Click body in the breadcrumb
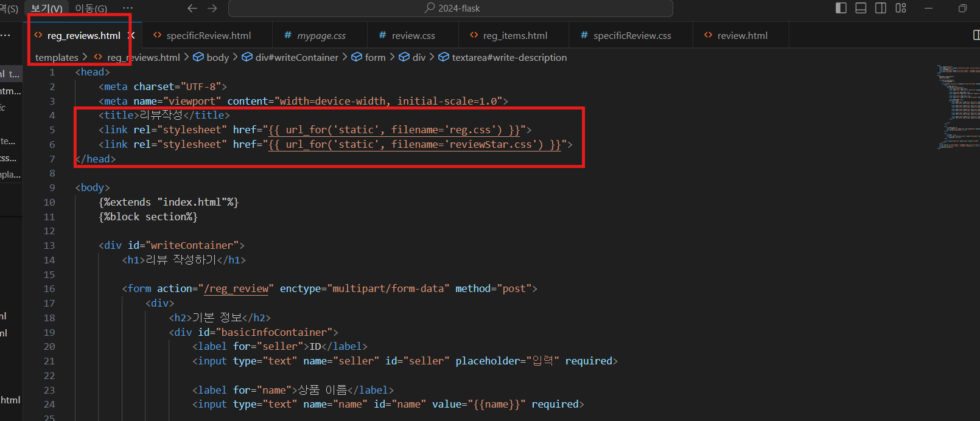980x421 pixels. 217,57
